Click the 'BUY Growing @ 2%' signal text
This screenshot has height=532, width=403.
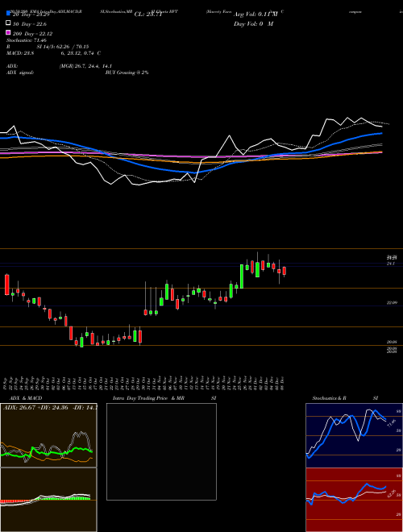127,73
